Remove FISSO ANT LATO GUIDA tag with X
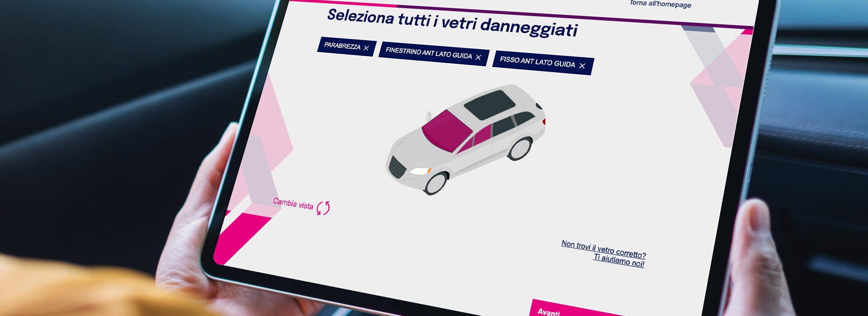Image resolution: width=868 pixels, height=316 pixels. tap(582, 66)
